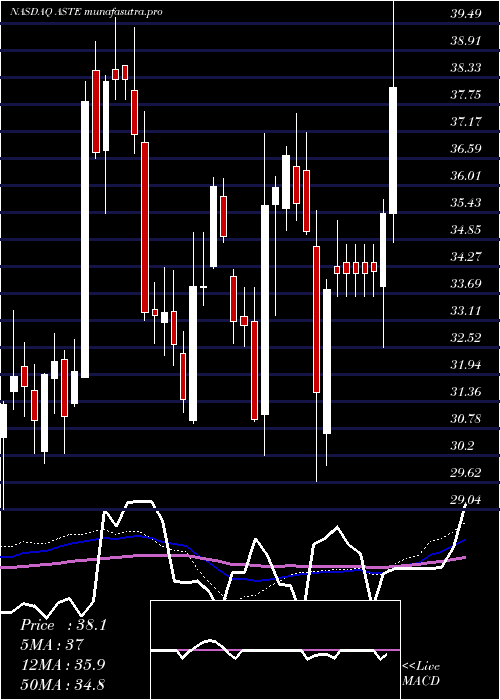Click inside the MACD inset chart panel

pyautogui.click(x=275, y=650)
